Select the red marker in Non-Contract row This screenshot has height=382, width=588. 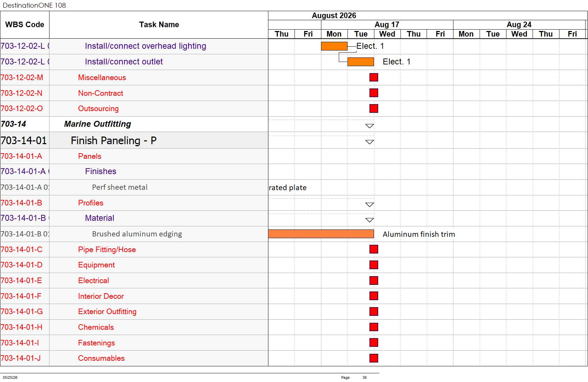click(x=374, y=93)
